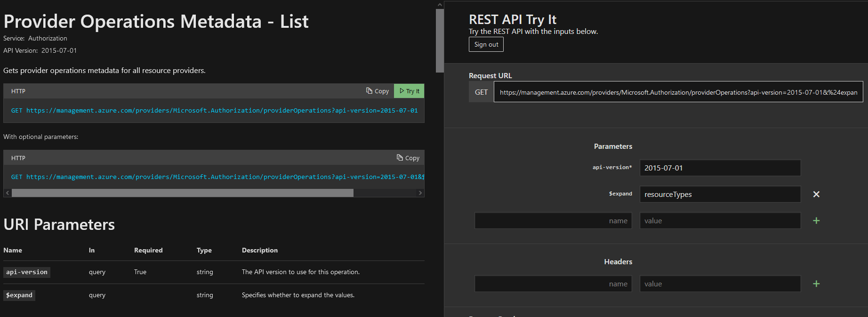
Task: Click the 'Headers' section label
Action: click(x=618, y=261)
